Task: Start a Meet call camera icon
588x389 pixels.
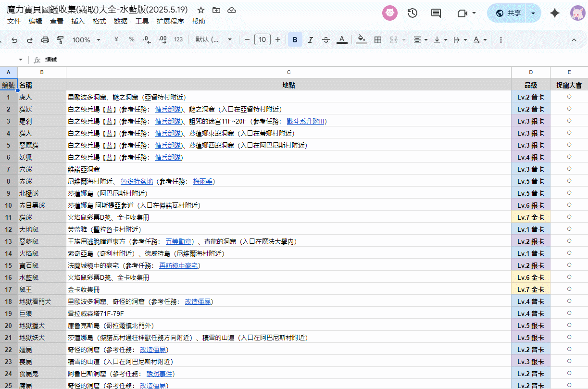Action: pos(463,13)
